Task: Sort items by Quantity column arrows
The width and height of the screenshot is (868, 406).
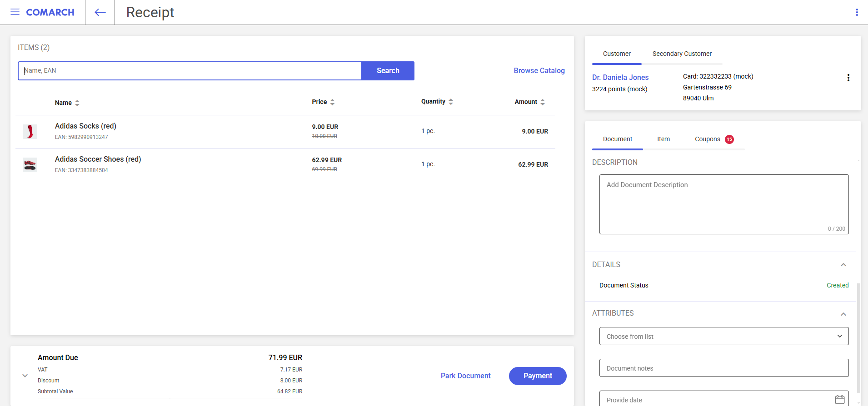Action: (451, 102)
